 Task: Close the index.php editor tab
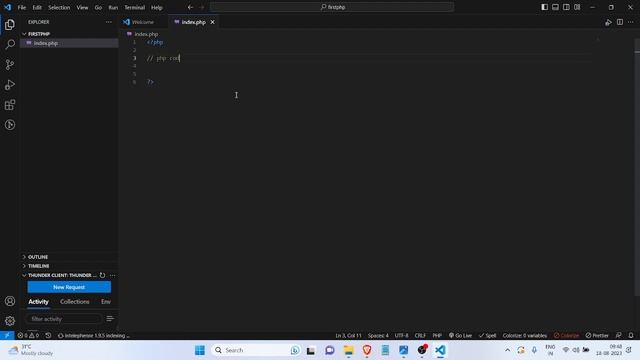pyautogui.click(x=212, y=22)
